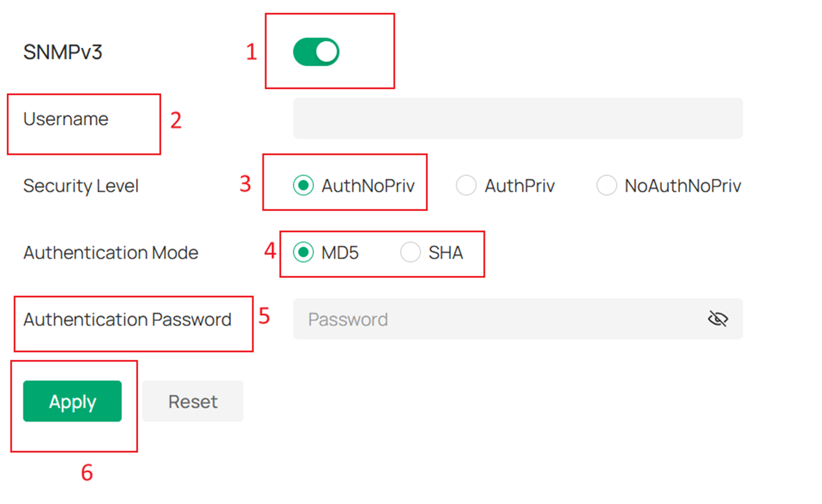Select the AuthPriv security level

[466, 185]
